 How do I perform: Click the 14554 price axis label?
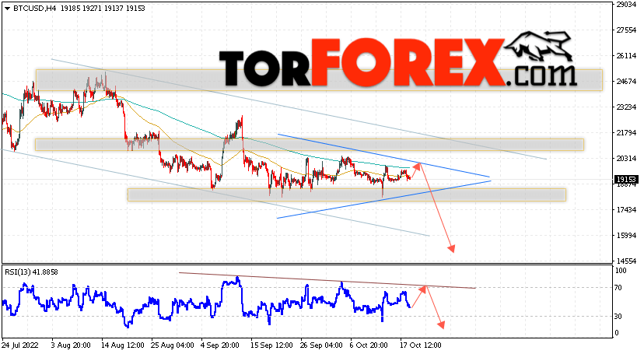click(626, 261)
